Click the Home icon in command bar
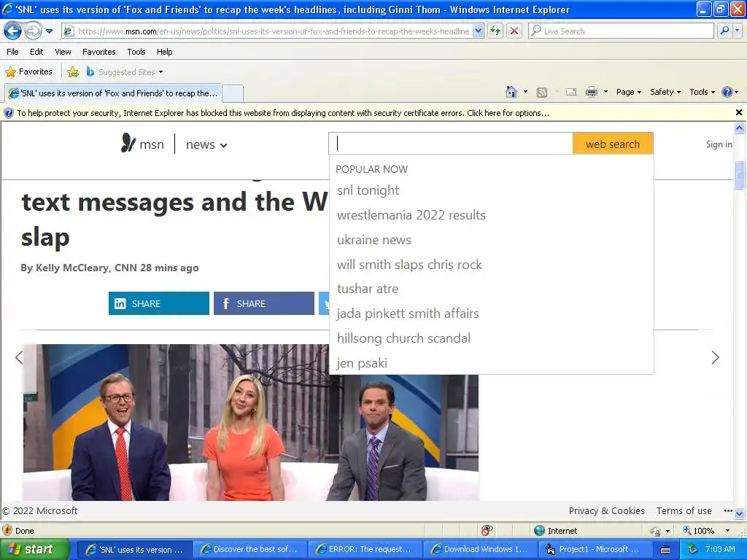 coord(511,92)
